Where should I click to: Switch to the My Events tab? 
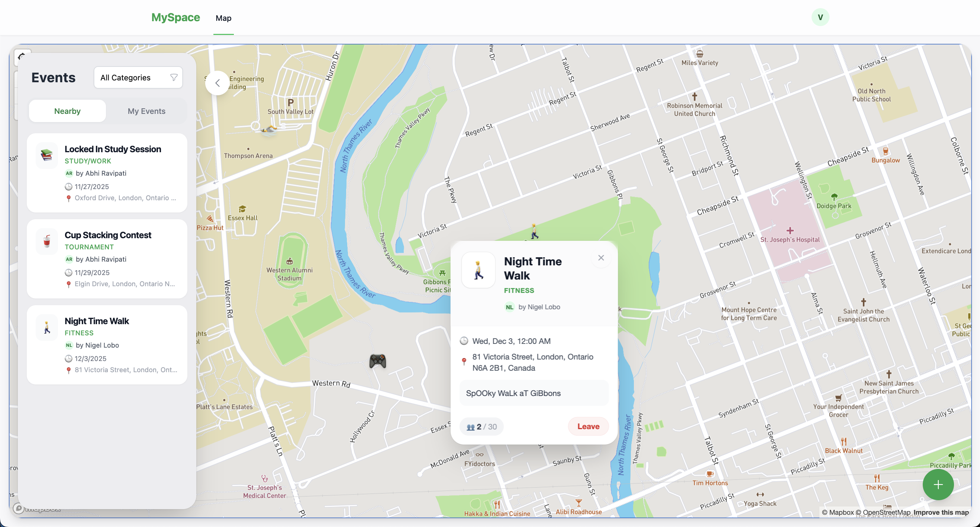point(146,111)
